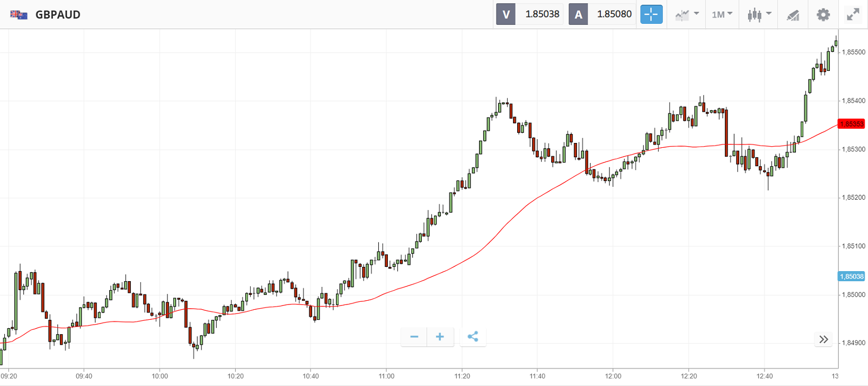The width and height of the screenshot is (868, 386).
Task: Click the 10:20 time axis label
Action: click(235, 376)
